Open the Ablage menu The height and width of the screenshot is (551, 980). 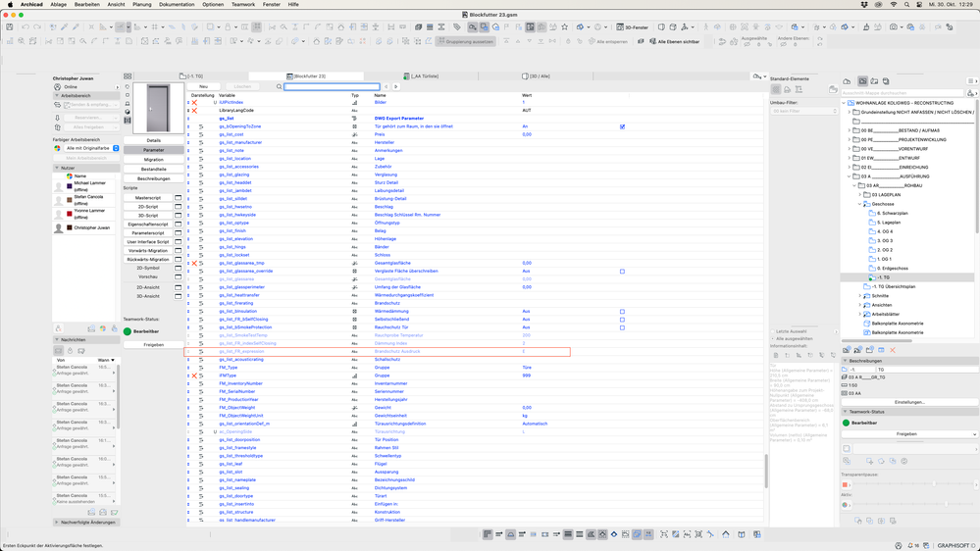point(58,4)
